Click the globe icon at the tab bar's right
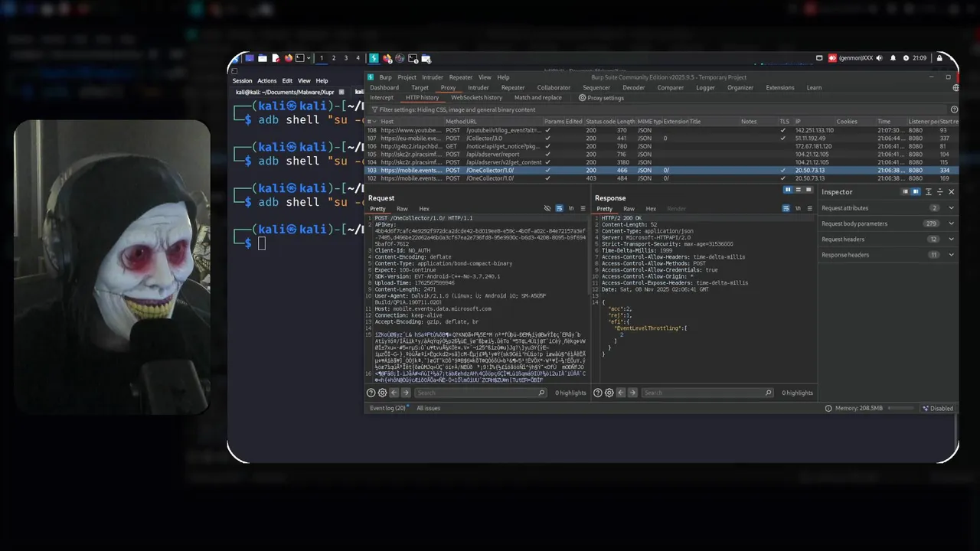Screen dimensions: 980x551 [955, 87]
